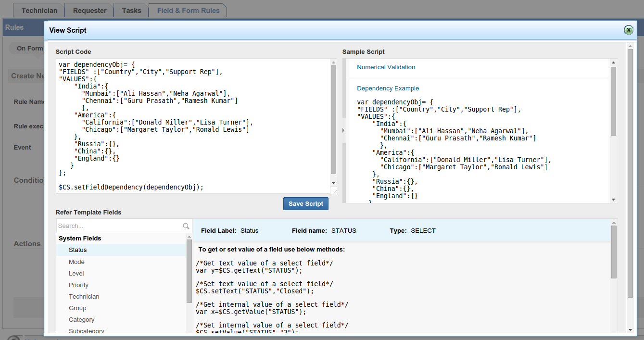
Task: Open the Tasks tab
Action: point(131,11)
